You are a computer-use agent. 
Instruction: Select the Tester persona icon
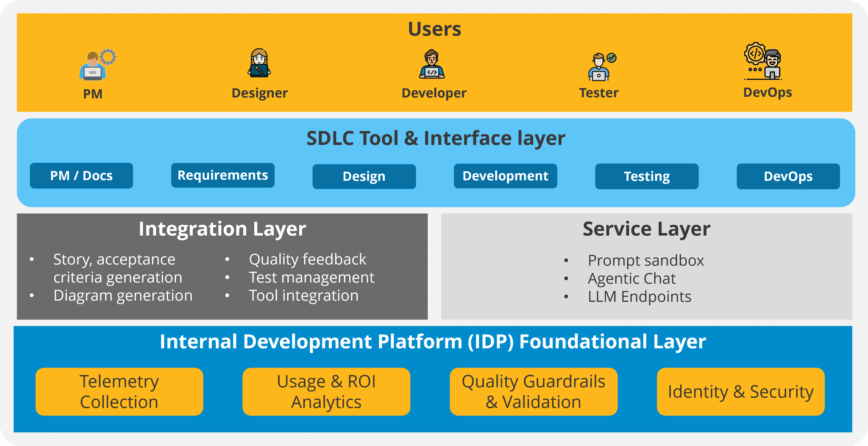598,68
